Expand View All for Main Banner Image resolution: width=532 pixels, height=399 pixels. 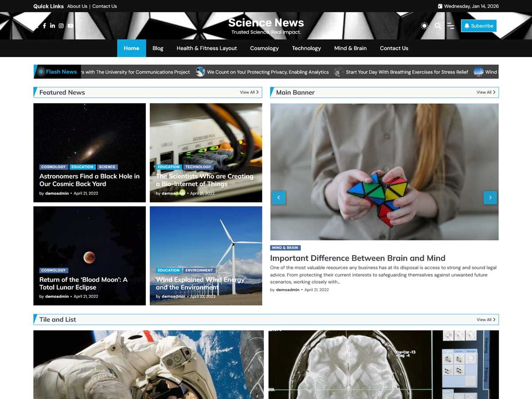coord(486,92)
